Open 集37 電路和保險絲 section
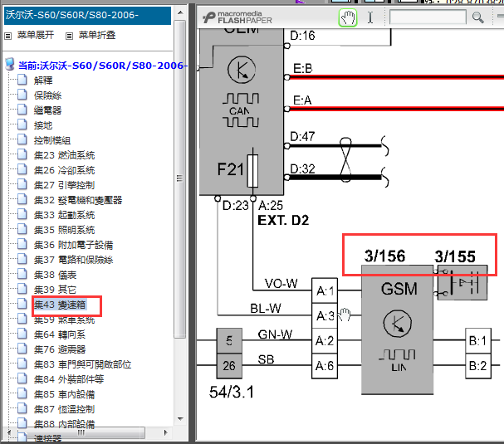 [74, 260]
